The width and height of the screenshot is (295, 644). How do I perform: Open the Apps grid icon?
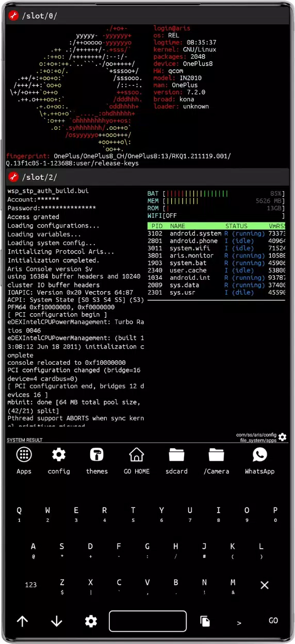(x=24, y=454)
